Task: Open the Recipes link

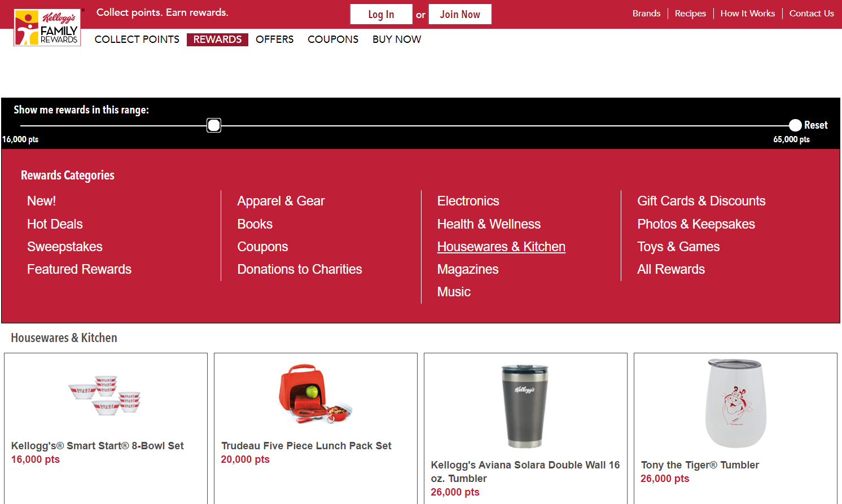Action: point(690,13)
